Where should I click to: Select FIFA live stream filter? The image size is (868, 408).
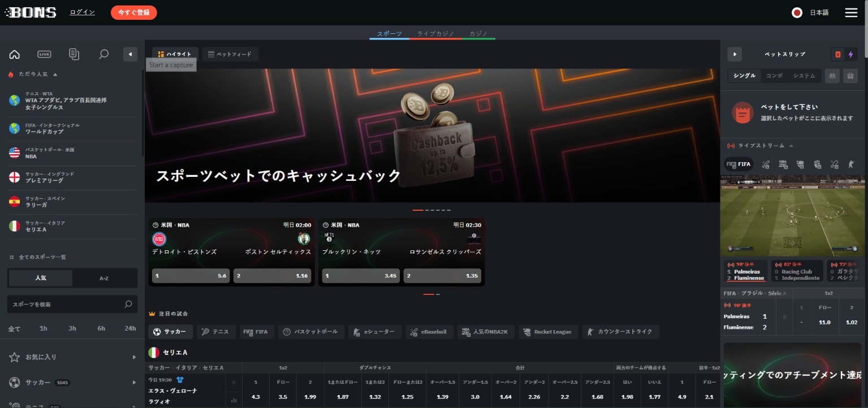tap(739, 164)
